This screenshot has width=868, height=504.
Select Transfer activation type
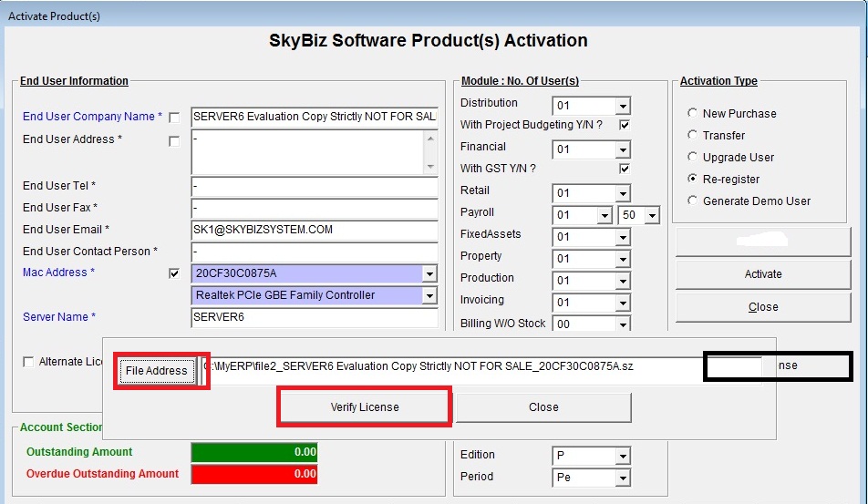tap(692, 135)
